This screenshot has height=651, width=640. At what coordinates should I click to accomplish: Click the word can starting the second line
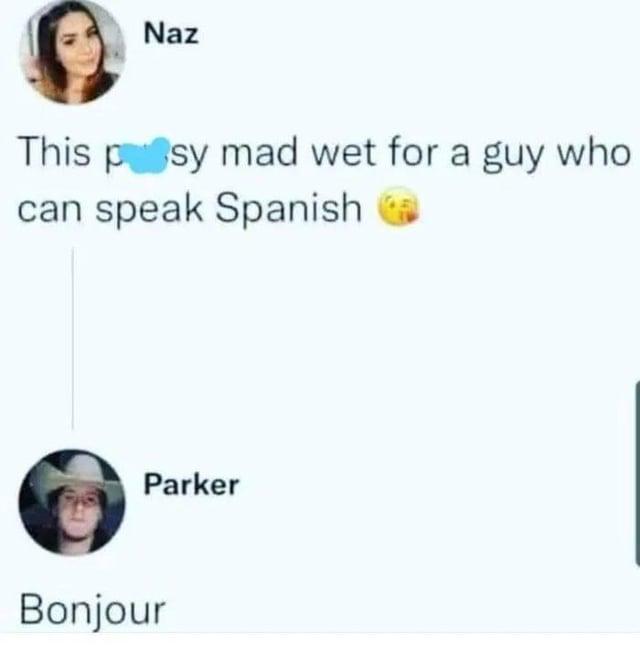(52, 210)
